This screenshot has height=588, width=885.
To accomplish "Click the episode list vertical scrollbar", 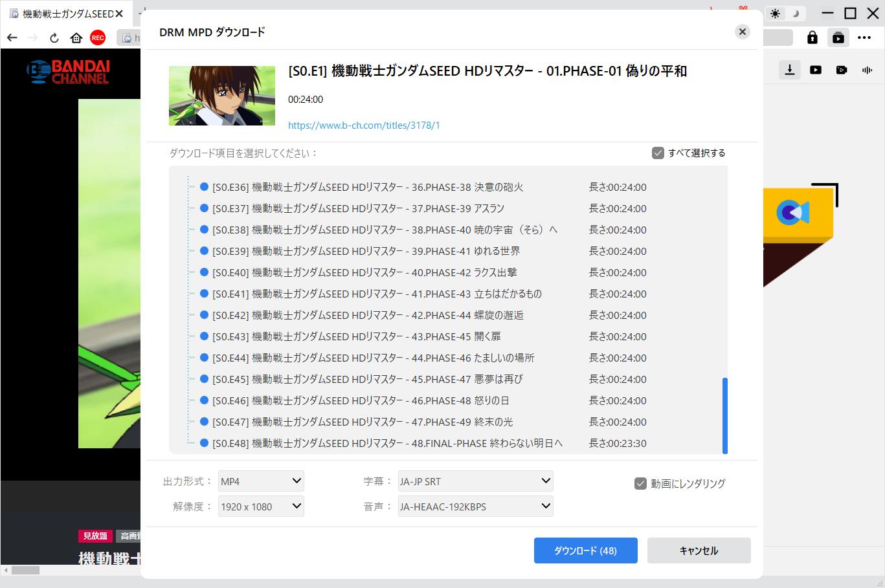I will coord(724,415).
